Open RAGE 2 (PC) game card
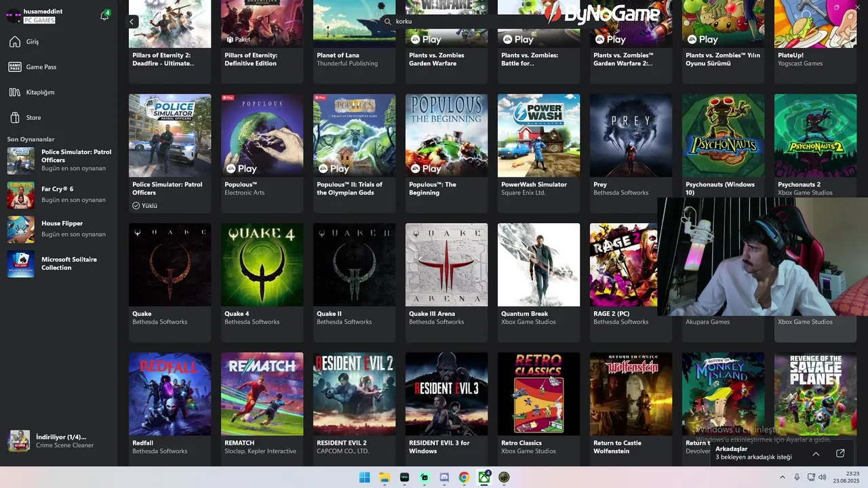This screenshot has width=868, height=488. [624, 283]
